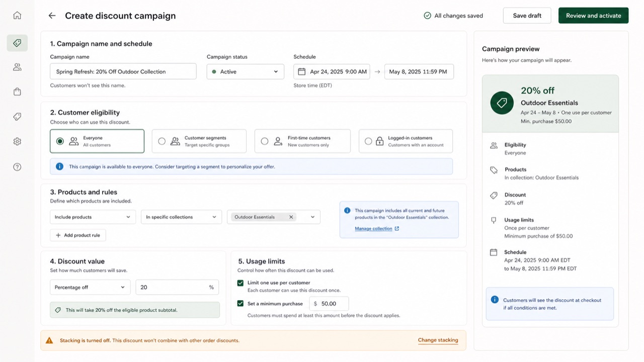Image resolution: width=644 pixels, height=362 pixels.
Task: Click the 'Store time (EDT)' text
Action: pos(312,85)
